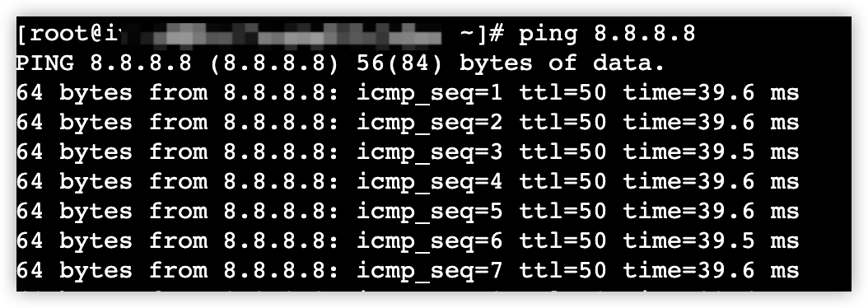Click ttl=50 on the icmp_seq=7 line
The height and width of the screenshot is (308, 868).
click(x=562, y=270)
